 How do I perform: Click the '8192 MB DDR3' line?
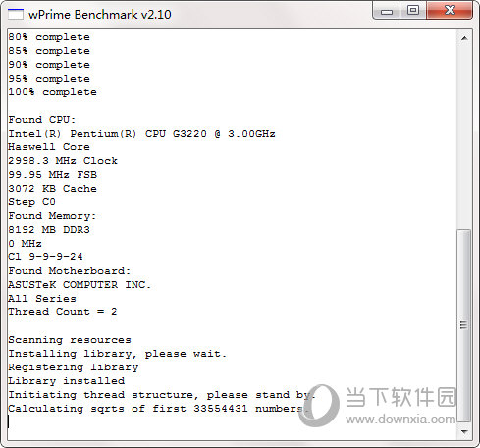click(x=49, y=230)
